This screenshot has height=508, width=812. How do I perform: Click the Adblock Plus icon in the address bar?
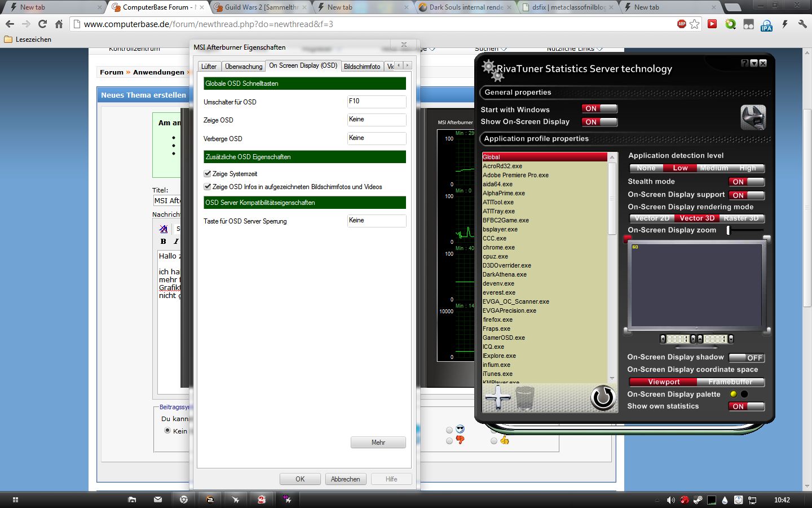(682, 24)
